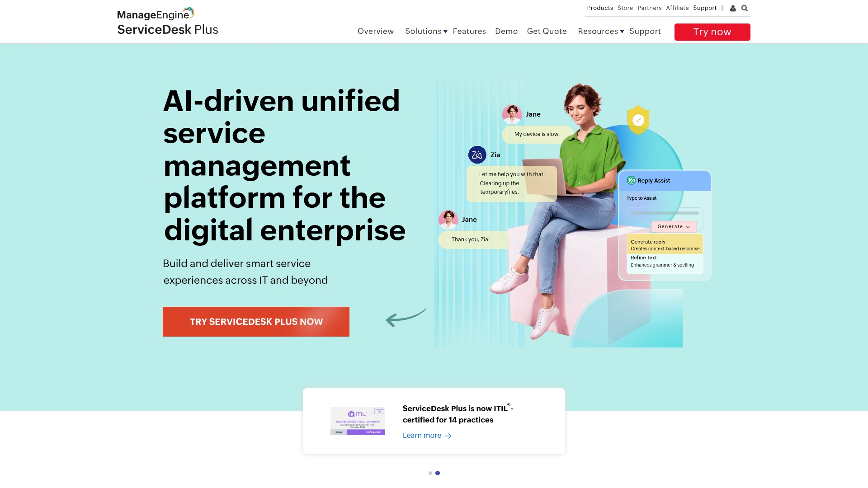The width and height of the screenshot is (868, 488).
Task: Open the Learn more link
Action: 422,436
